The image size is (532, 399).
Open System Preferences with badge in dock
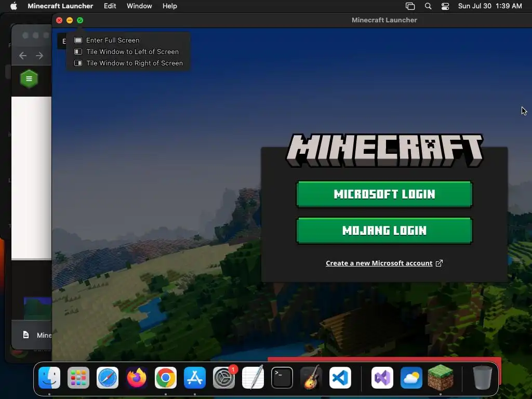click(x=224, y=378)
